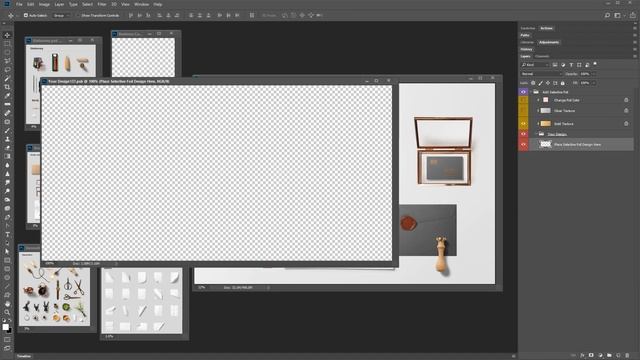Open the File menu
This screenshot has width=640, height=360.
pyautogui.click(x=19, y=4)
